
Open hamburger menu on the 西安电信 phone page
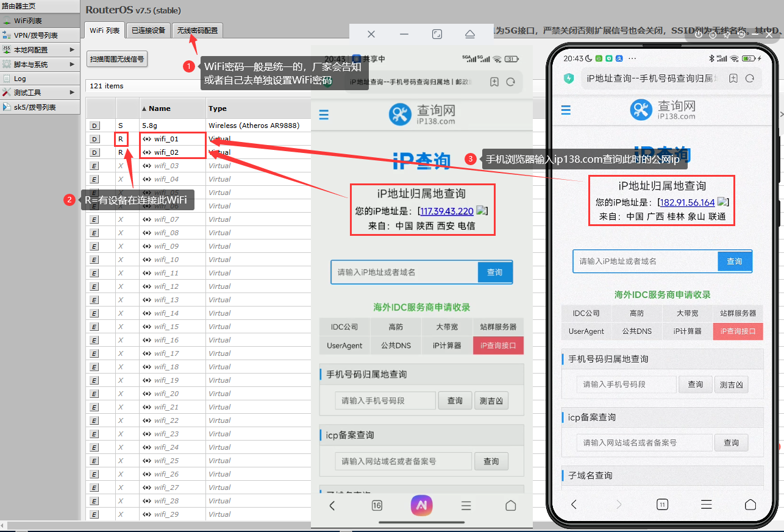coord(324,115)
